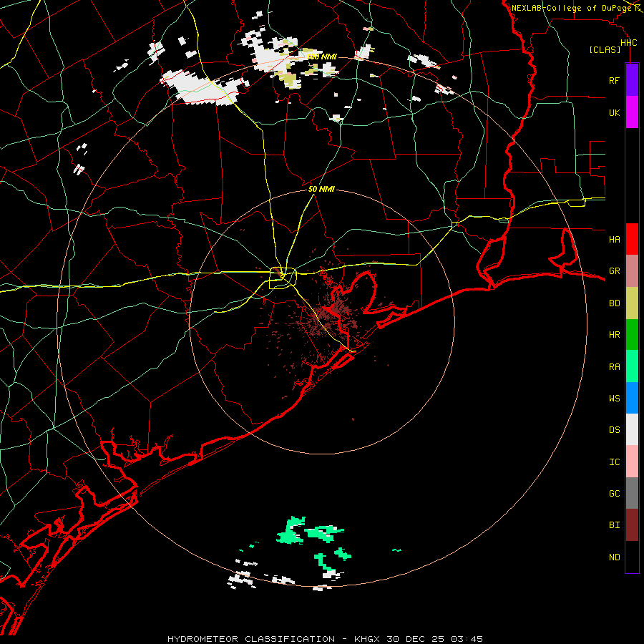This screenshot has width=644, height=644.
Task: Click the 03:45 time stamp
Action: coord(466,639)
